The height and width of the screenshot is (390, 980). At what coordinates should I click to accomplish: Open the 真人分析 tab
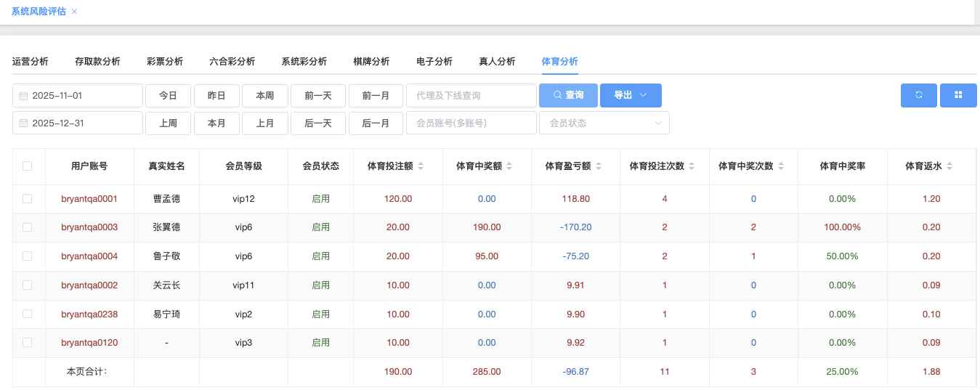497,62
